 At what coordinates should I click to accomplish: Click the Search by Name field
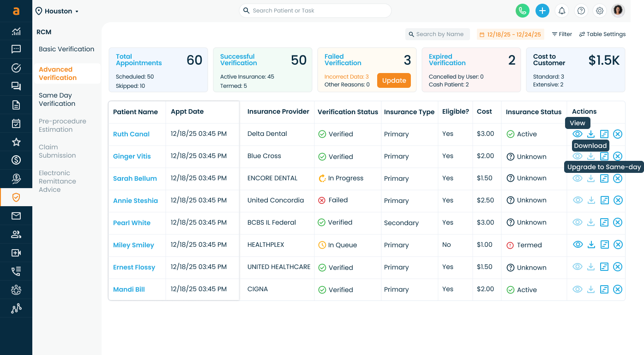pyautogui.click(x=439, y=34)
